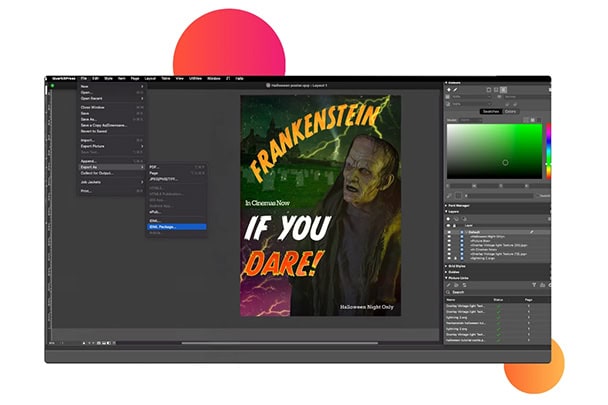Select Print in the File menu
This screenshot has width=608, height=405.
[112, 191]
